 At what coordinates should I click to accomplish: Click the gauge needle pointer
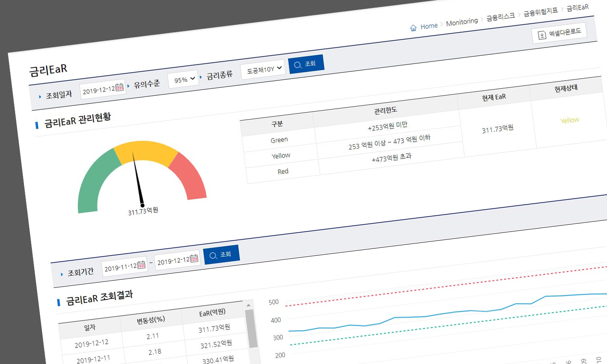pos(138,180)
